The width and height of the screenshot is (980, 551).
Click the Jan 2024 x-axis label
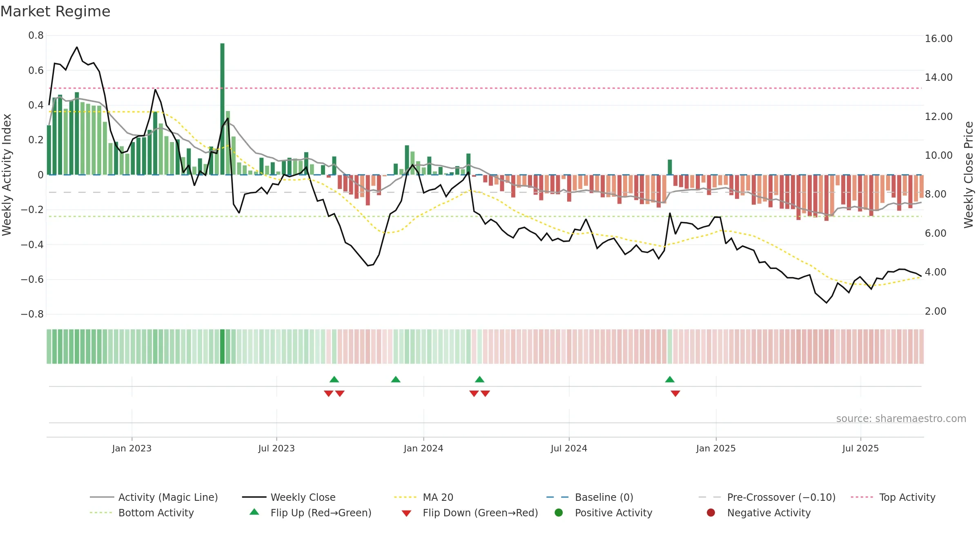[423, 448]
